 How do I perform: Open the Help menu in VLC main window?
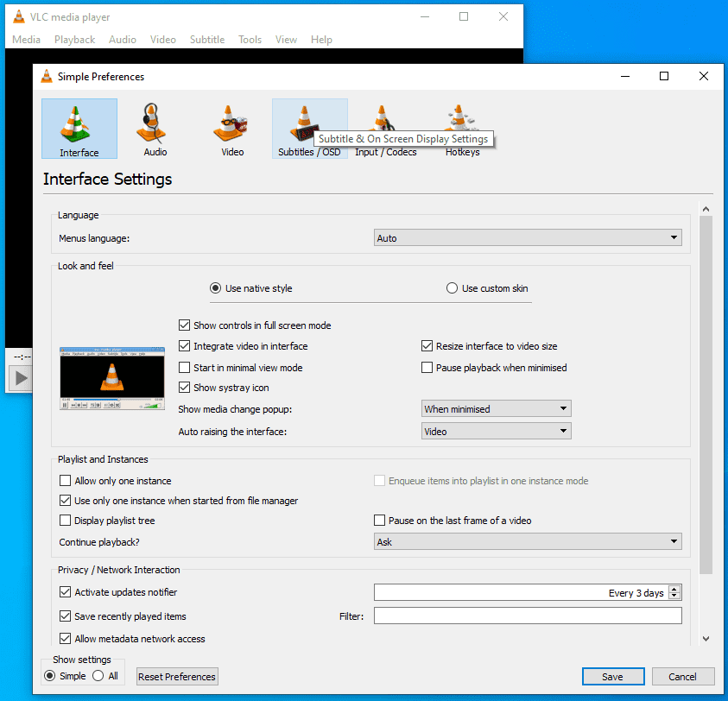click(321, 40)
